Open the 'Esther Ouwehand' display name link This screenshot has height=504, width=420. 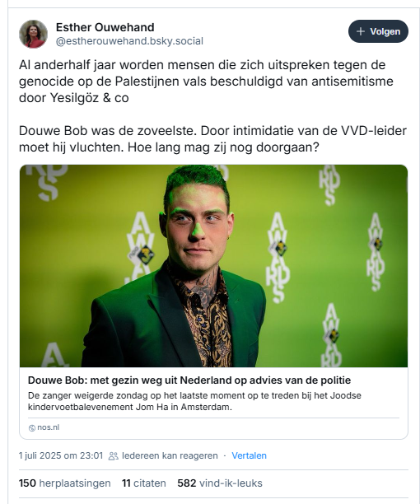pyautogui.click(x=105, y=27)
